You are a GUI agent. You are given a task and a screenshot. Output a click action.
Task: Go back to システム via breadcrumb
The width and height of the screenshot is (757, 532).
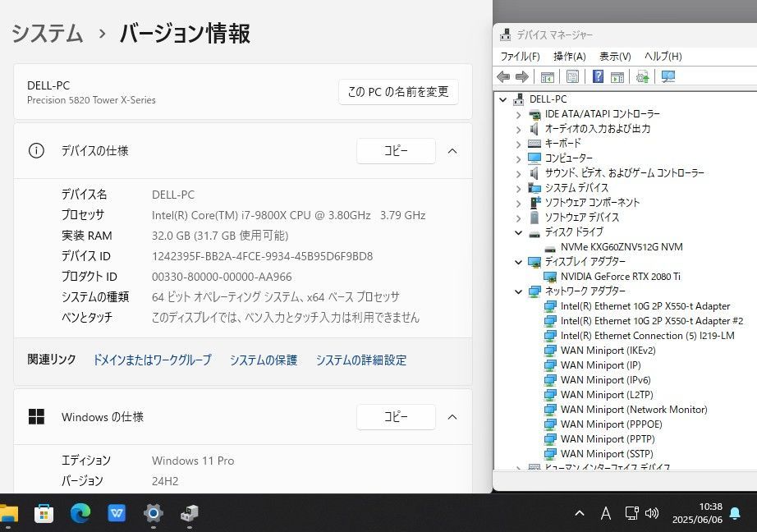pos(48,34)
